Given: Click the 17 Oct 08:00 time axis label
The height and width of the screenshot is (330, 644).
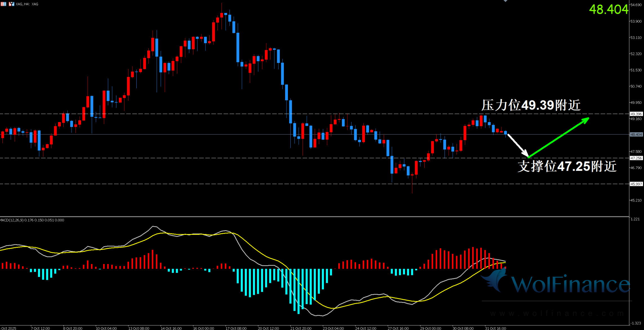Looking at the screenshot, I should click(x=236, y=328).
